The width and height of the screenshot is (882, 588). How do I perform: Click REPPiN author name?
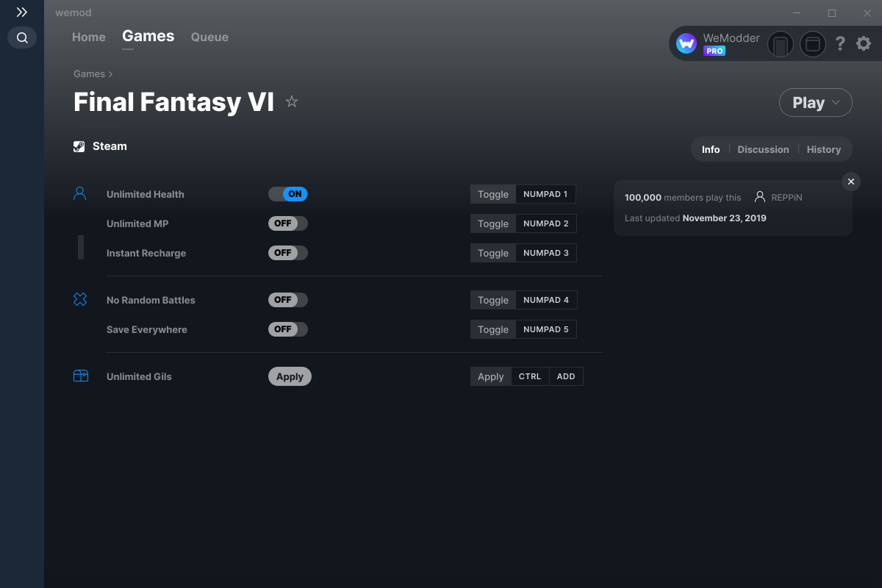click(786, 197)
